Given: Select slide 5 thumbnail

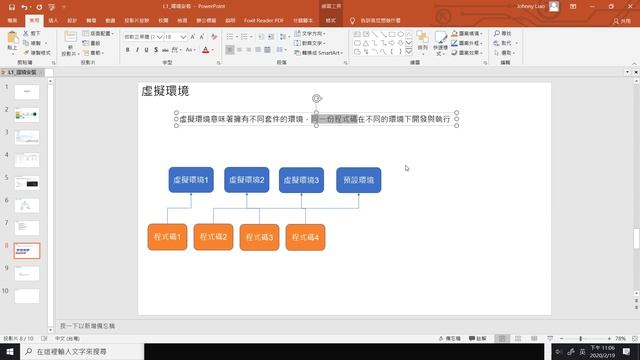Looking at the screenshot, I should [x=27, y=183].
